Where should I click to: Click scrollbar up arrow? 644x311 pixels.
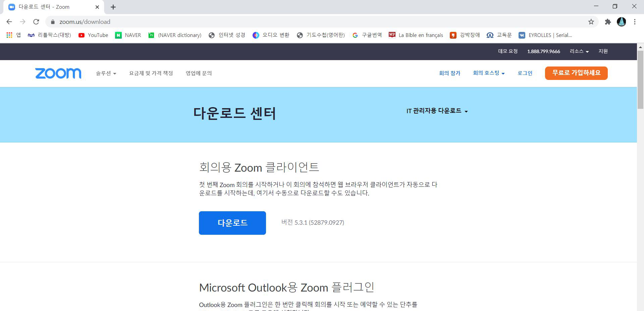640,47
